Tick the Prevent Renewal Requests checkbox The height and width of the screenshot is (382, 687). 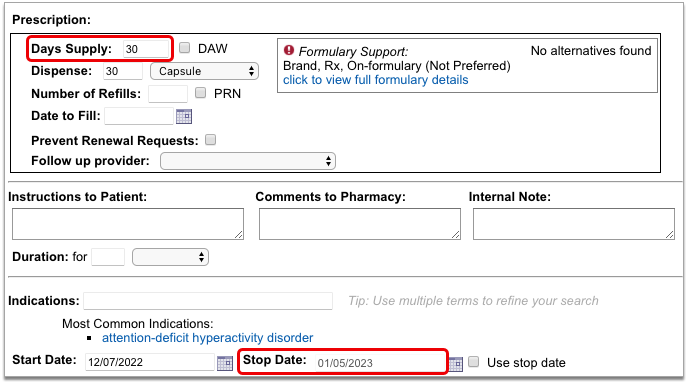click(x=211, y=140)
